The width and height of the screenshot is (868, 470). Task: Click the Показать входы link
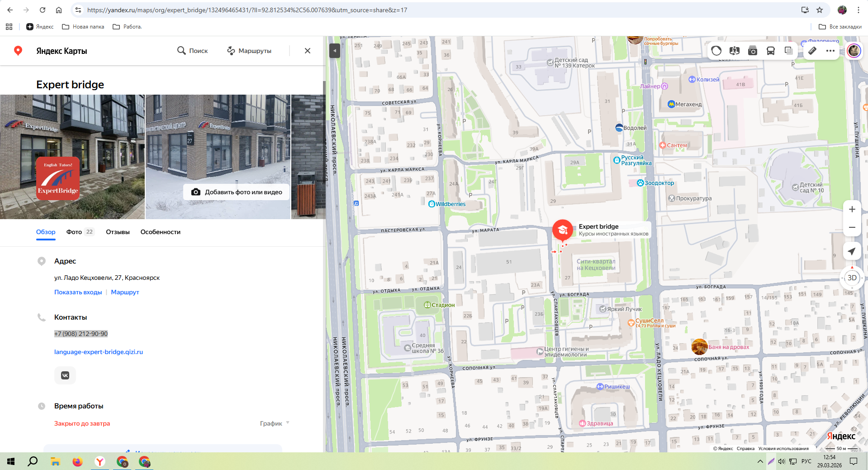78,292
